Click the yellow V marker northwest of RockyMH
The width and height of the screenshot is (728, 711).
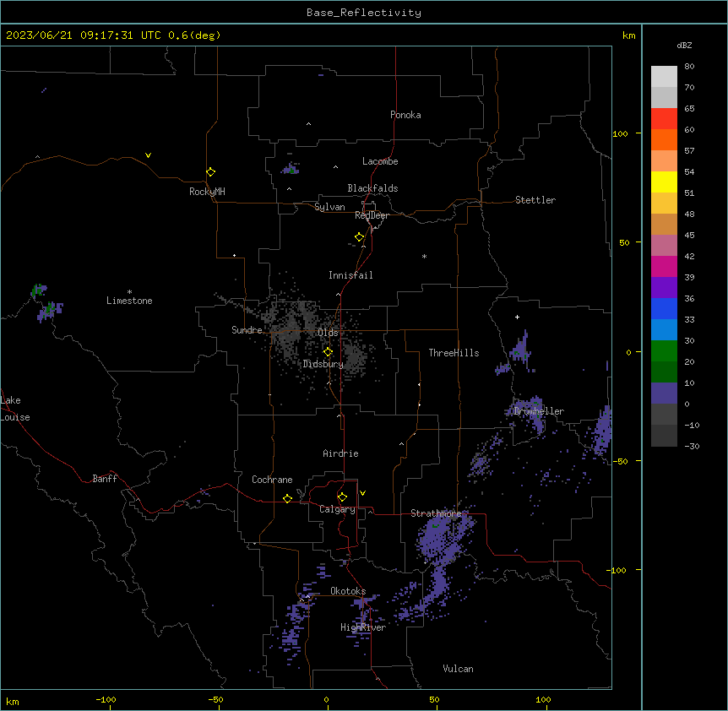148,155
